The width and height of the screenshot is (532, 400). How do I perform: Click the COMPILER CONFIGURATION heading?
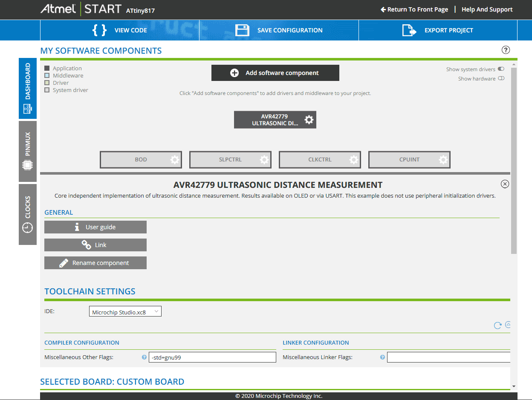[82, 342]
